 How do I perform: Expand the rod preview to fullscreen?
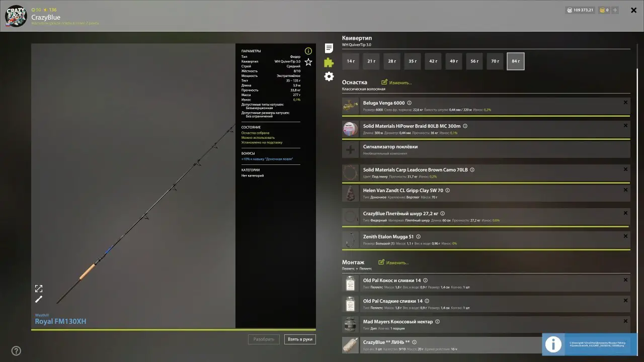click(39, 289)
